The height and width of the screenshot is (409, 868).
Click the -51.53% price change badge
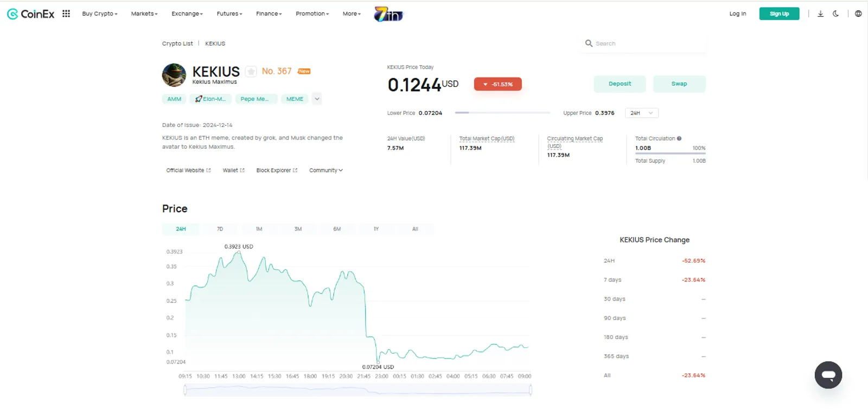tap(497, 84)
